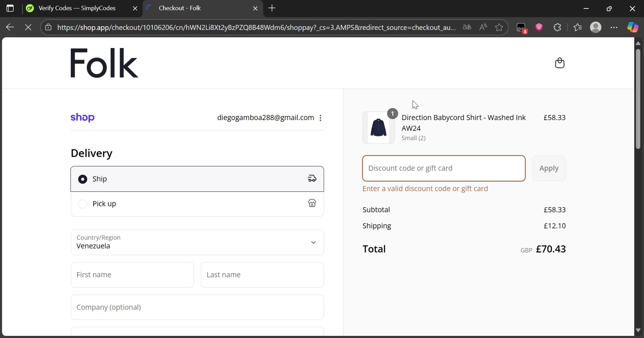Open a new tab with plus
644x338 pixels.
pyautogui.click(x=272, y=8)
